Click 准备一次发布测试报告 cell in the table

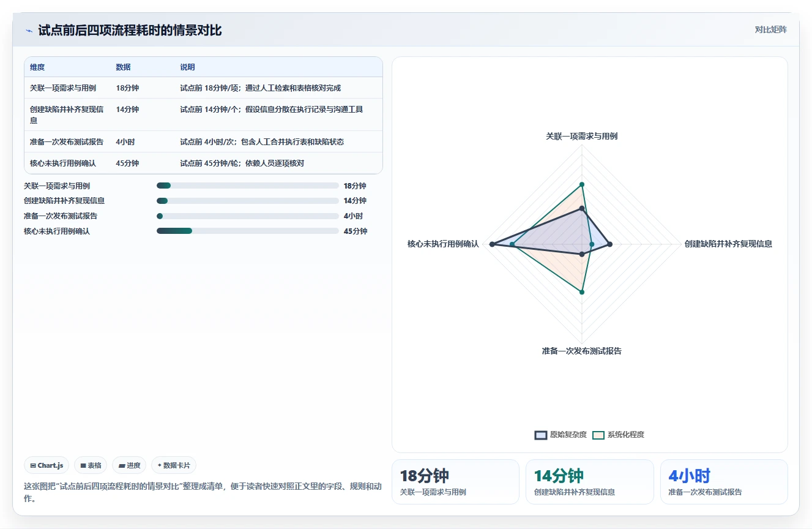(x=67, y=142)
